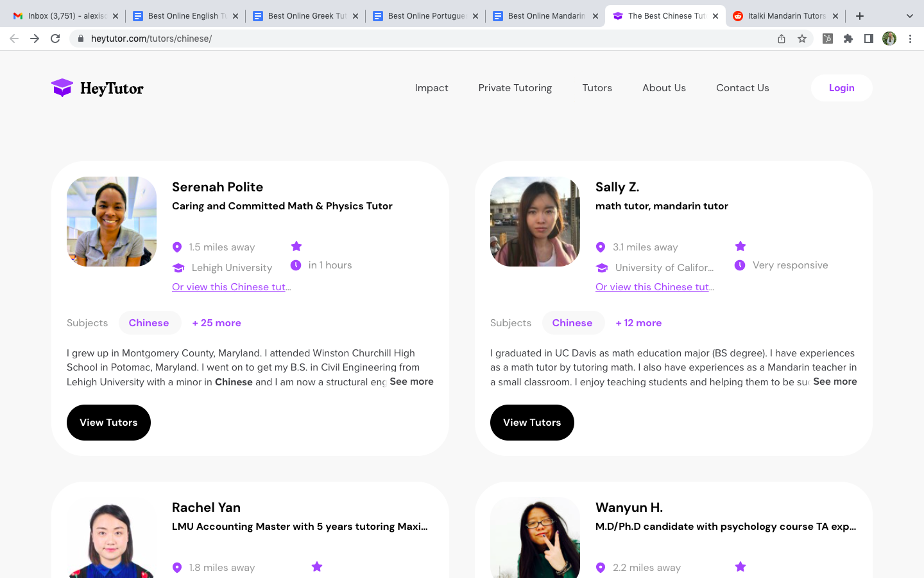The image size is (924, 578).
Task: Click the share page icon in address bar
Action: tap(781, 39)
